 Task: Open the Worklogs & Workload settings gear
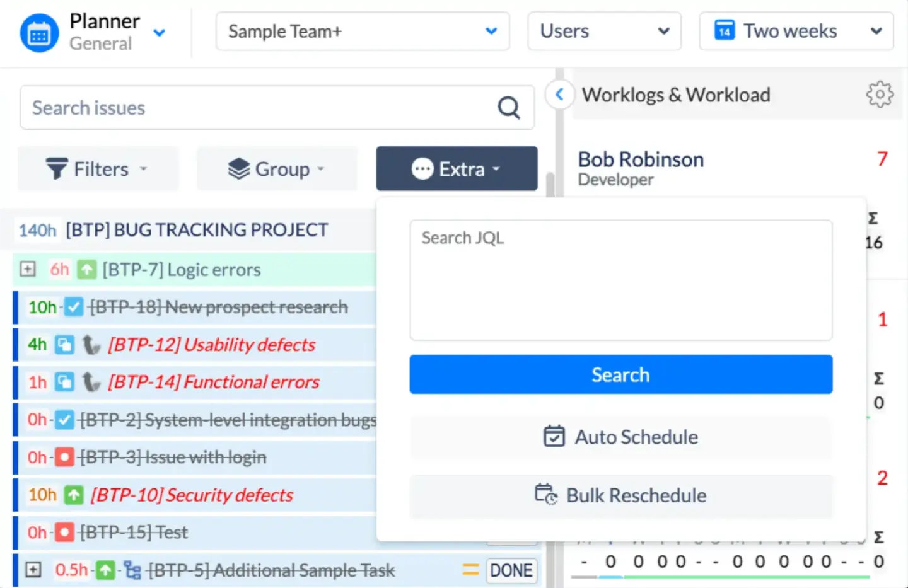coord(880,94)
